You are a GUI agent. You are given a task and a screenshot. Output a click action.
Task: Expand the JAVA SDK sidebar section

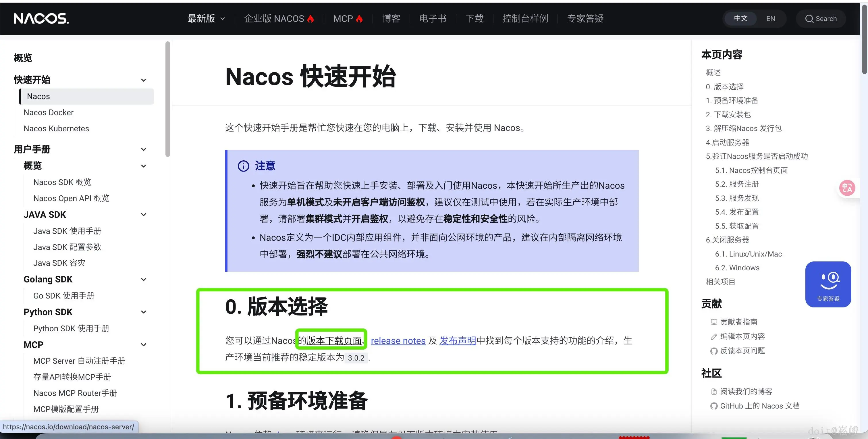(144, 214)
